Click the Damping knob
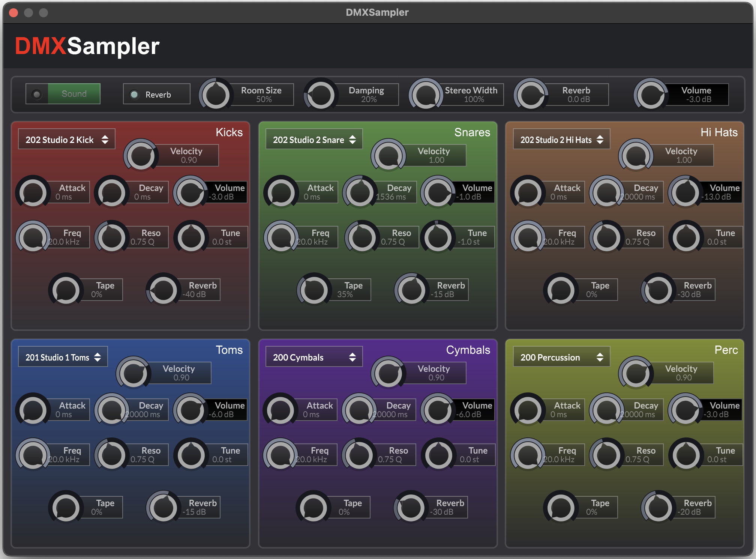The height and width of the screenshot is (559, 756). coord(321,95)
